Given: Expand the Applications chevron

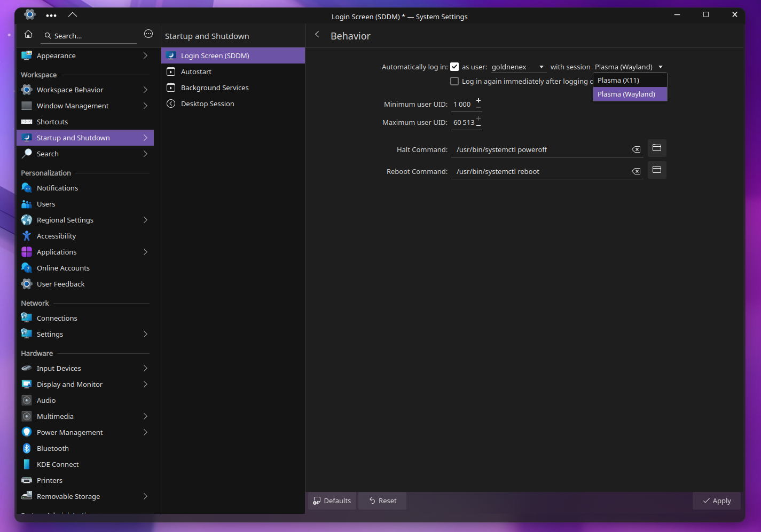Looking at the screenshot, I should pyautogui.click(x=145, y=252).
